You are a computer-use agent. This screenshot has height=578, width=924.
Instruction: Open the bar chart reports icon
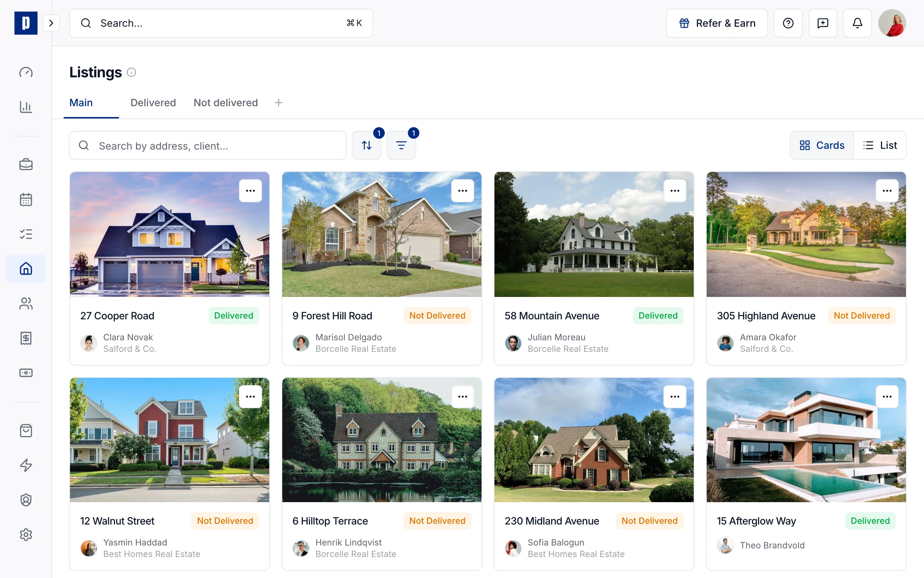[x=26, y=107]
